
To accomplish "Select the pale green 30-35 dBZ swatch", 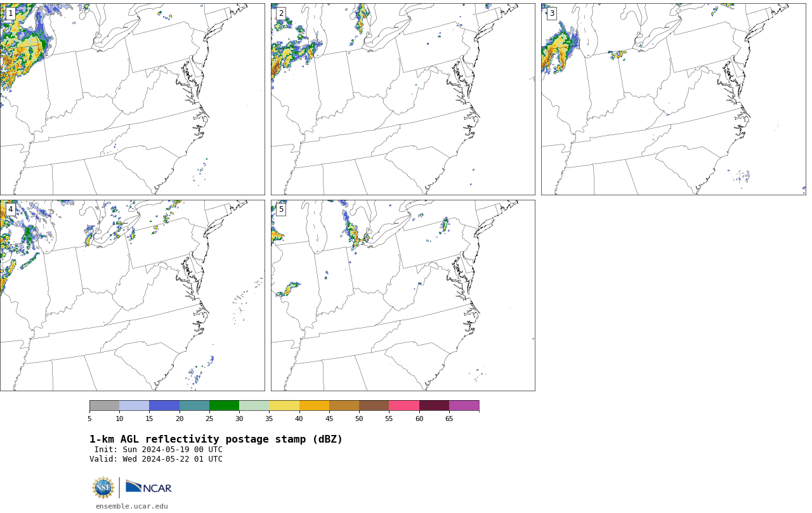I will tap(254, 406).
